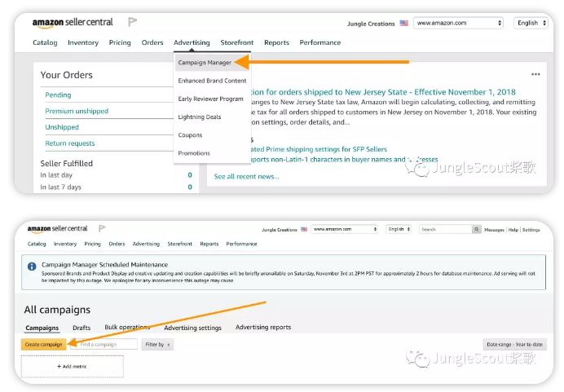The height and width of the screenshot is (392, 564).
Task: Click the amazon seller central logo in the top header
Action: [73, 22]
